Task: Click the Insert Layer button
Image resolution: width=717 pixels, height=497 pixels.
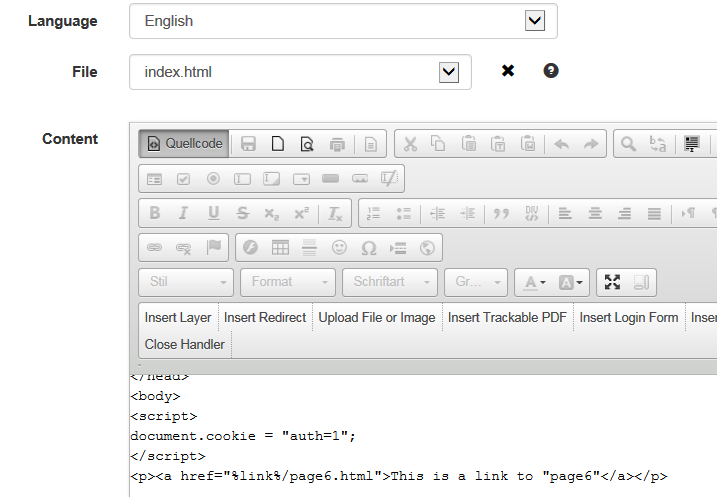Action: pyautogui.click(x=178, y=317)
